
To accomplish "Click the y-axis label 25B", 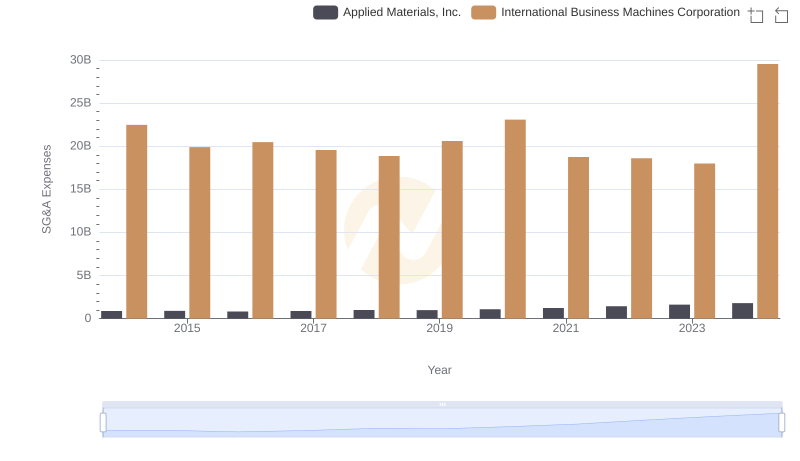I will pyautogui.click(x=81, y=103).
